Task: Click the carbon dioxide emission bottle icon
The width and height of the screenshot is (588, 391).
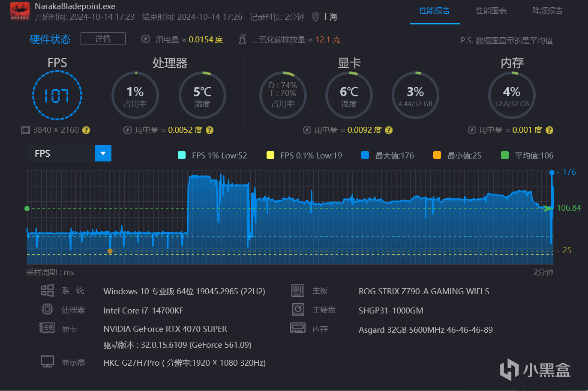Action: [242, 39]
